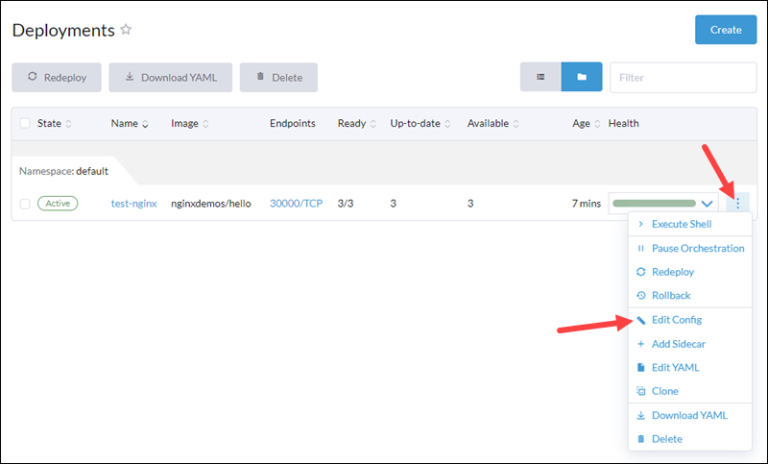Click the nginxdemos/hello image text
768x464 pixels.
[x=211, y=203]
